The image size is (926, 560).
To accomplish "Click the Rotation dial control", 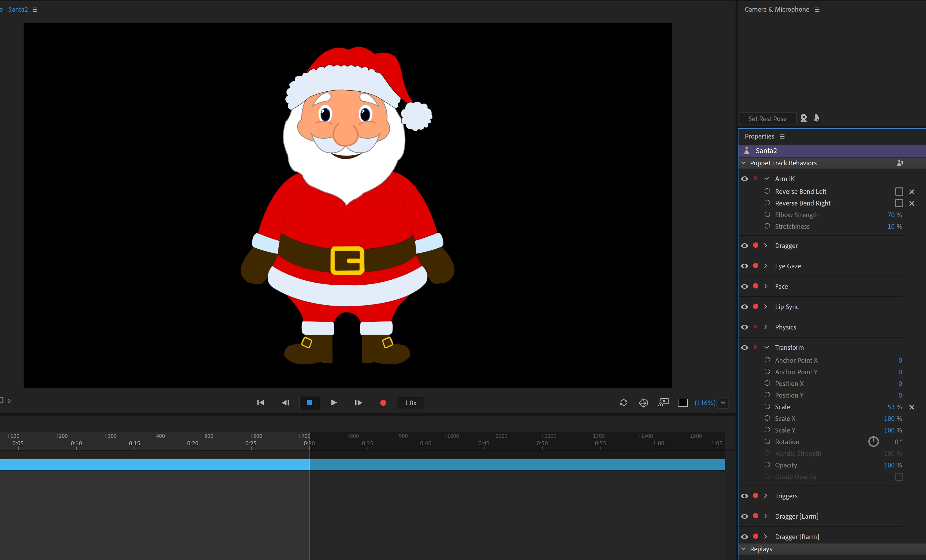I will (873, 442).
